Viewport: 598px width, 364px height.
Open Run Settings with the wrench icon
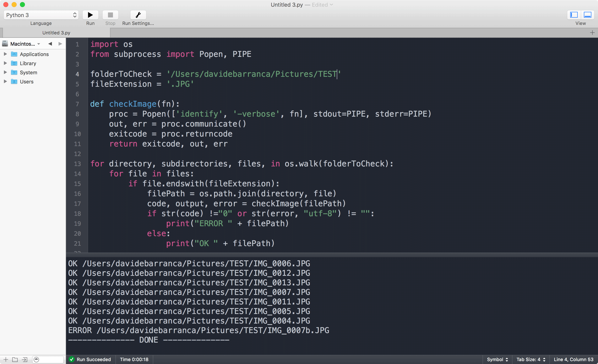tap(138, 15)
